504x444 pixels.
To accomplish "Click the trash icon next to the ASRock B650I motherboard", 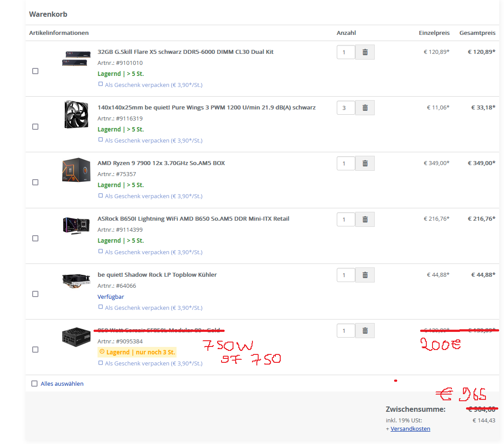I will pos(365,219).
